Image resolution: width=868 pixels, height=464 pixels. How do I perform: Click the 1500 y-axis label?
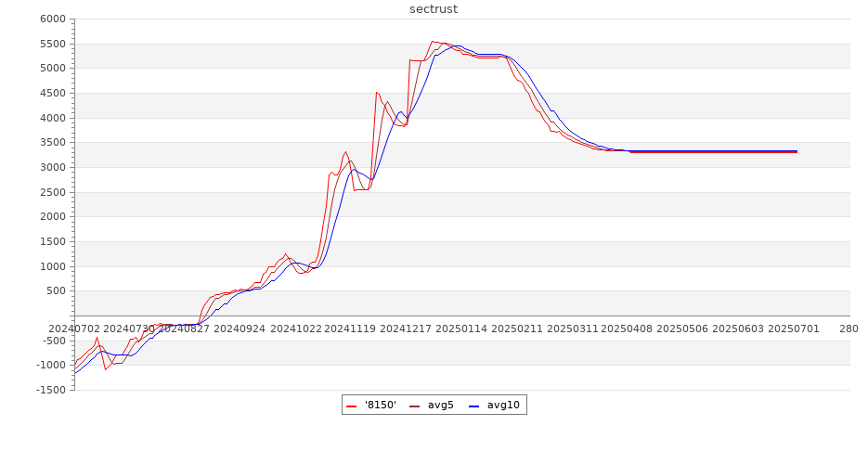[53, 241]
